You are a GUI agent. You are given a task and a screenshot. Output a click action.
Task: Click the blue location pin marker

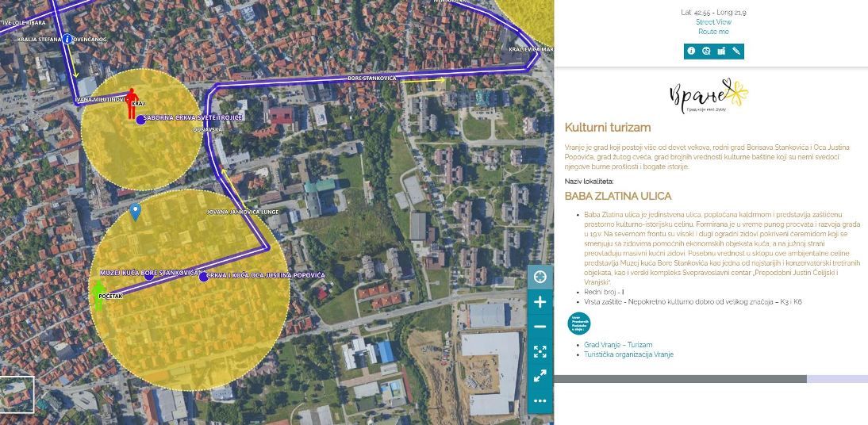136,211
